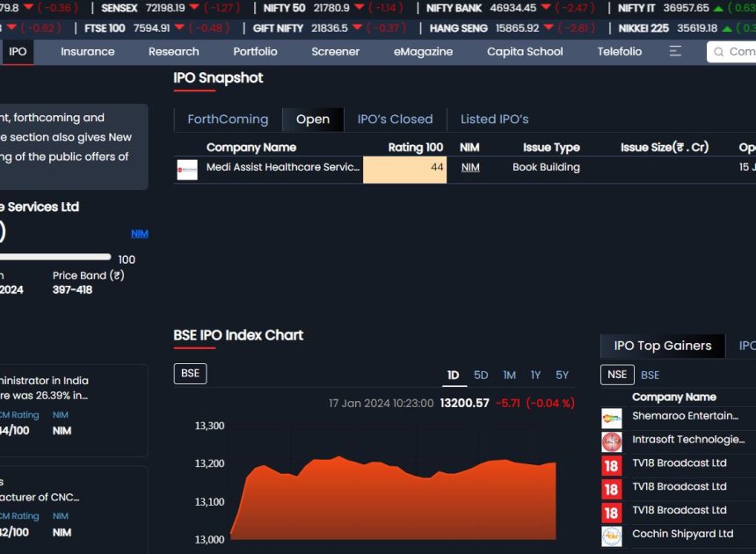Click GIFT NIFTY ticker value 21836.5
Viewport: 756px width, 554px height.
tap(330, 28)
